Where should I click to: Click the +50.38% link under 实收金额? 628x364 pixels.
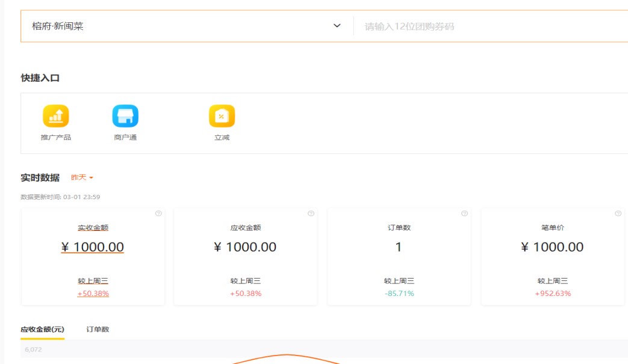click(93, 294)
